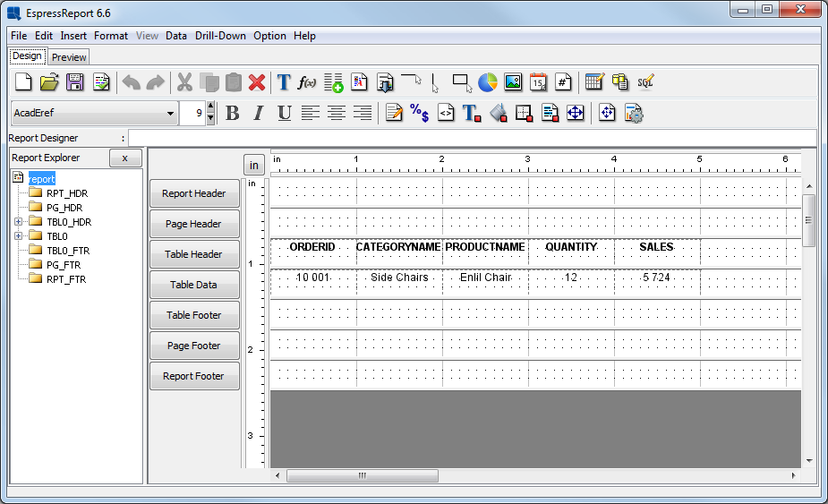Click the Page Header section button
Viewport: 828px width, 504px height.
coord(194,224)
